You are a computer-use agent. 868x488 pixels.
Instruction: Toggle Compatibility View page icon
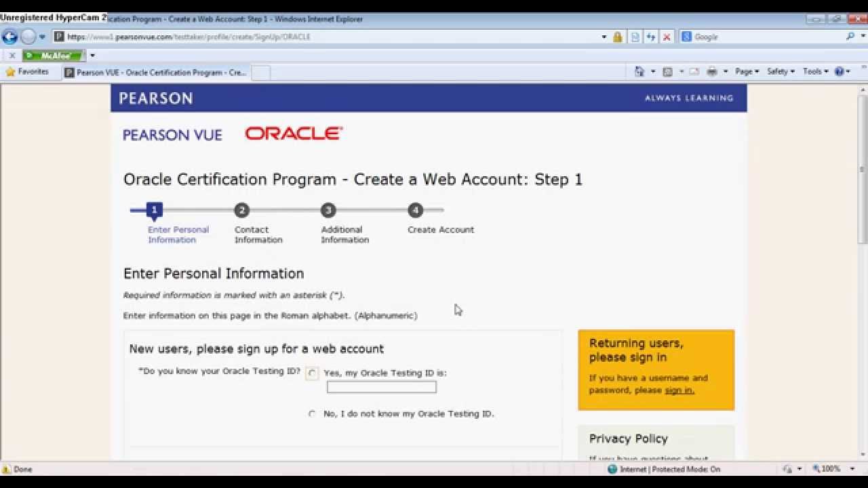(x=635, y=37)
